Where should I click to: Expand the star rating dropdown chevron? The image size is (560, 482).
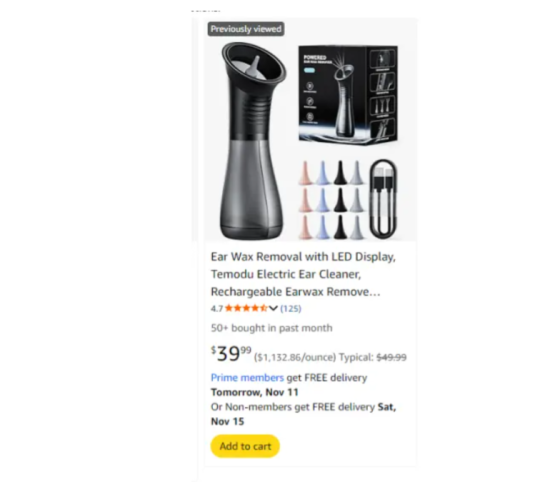[x=273, y=308]
